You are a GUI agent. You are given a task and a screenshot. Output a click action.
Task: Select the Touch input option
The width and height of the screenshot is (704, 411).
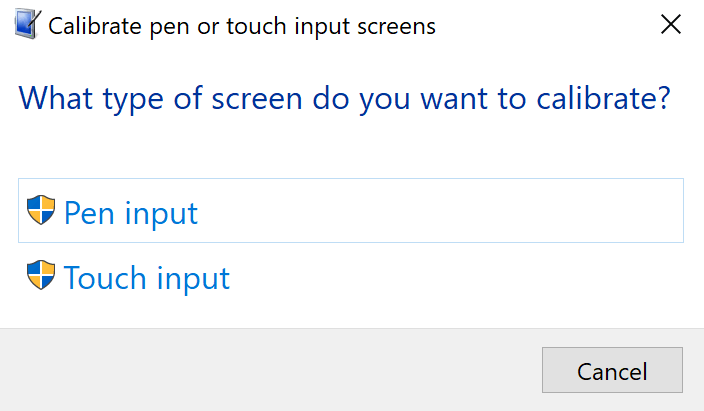146,277
